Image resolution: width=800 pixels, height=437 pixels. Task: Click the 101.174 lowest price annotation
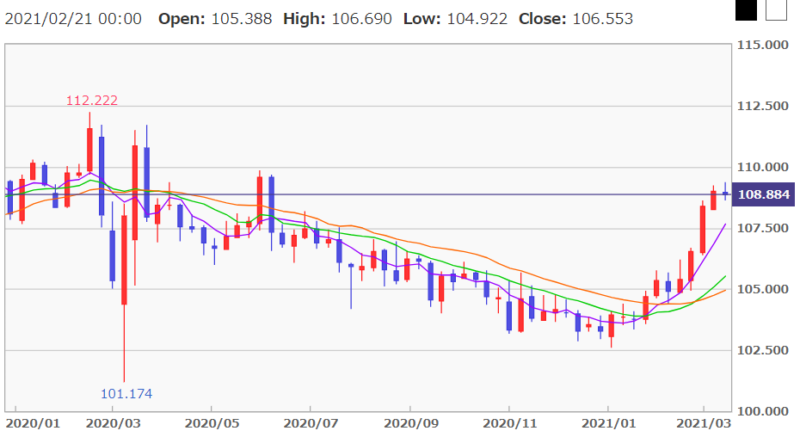[126, 394]
